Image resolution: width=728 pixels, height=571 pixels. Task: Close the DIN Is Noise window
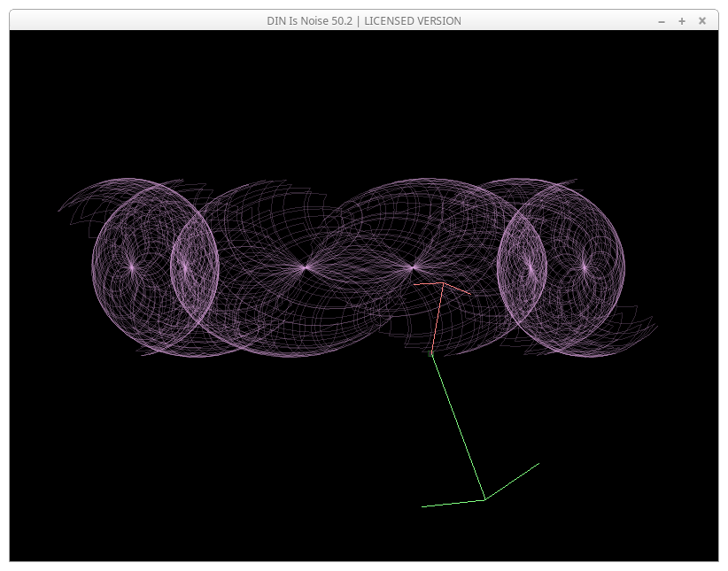[x=702, y=20]
